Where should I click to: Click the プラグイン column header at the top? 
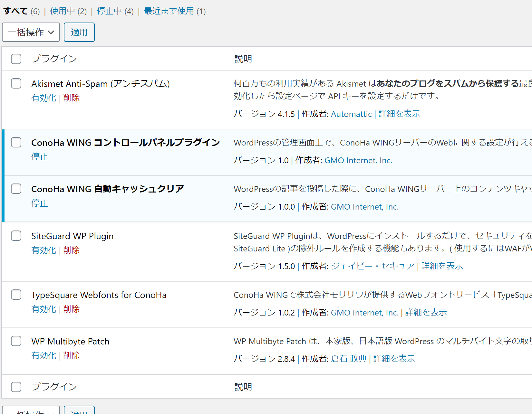click(54, 59)
